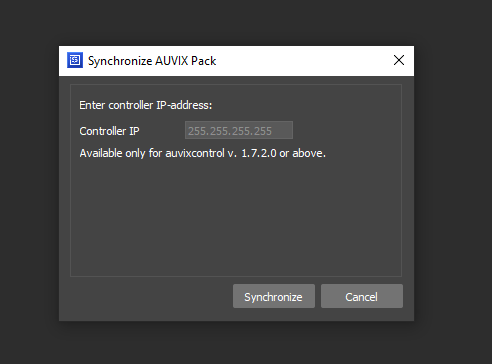492x364 pixels.
Task: Click the 'Available only for auvixcontrol' note
Action: pos(202,153)
